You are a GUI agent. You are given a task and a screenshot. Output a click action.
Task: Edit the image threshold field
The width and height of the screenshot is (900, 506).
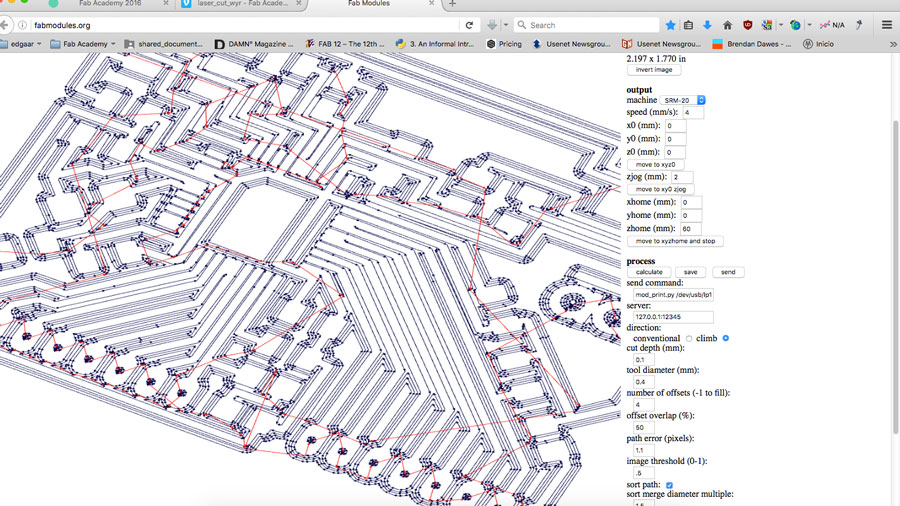pyautogui.click(x=643, y=473)
